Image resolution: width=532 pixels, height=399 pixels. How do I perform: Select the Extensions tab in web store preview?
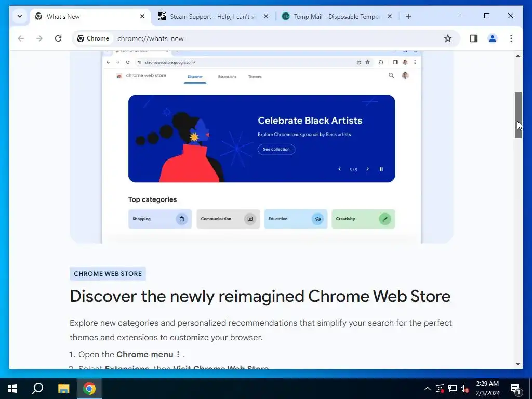228,77
